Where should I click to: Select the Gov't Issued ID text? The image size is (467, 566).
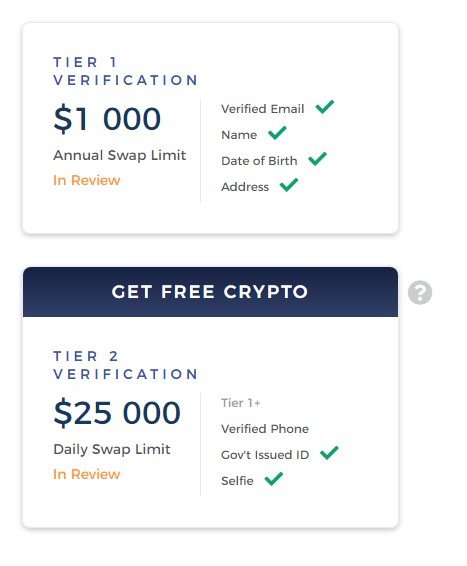[x=265, y=455]
